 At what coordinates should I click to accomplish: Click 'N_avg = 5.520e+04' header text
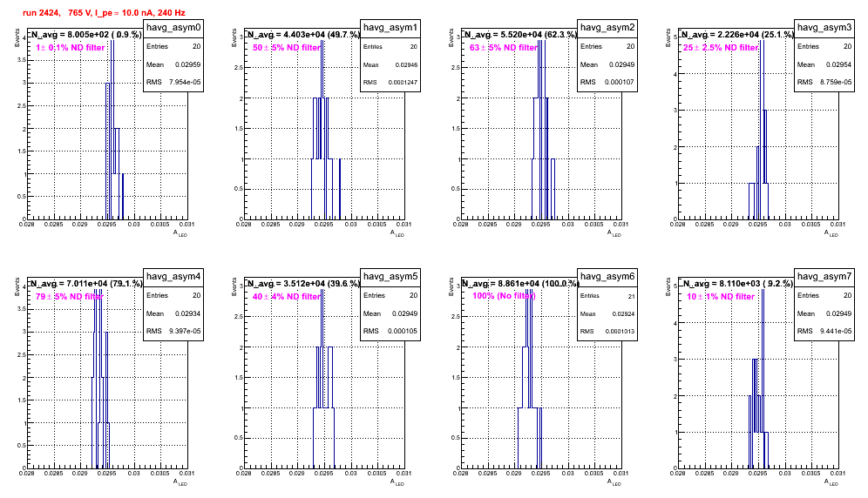coord(503,34)
